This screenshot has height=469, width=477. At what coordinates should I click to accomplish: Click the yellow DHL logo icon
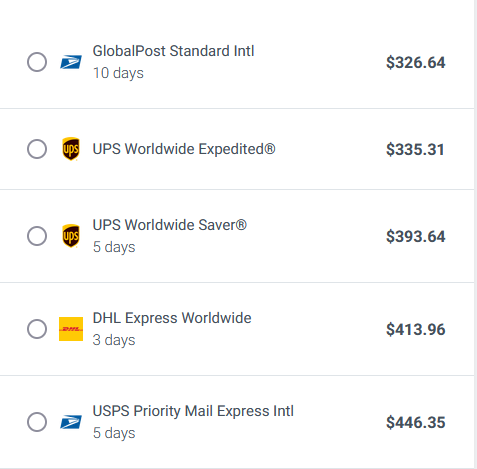point(71,329)
